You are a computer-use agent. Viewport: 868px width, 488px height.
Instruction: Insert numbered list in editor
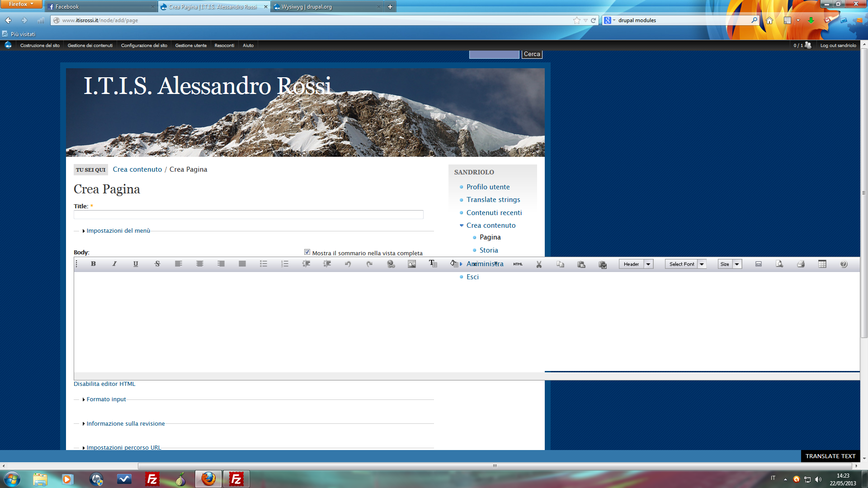pos(285,264)
